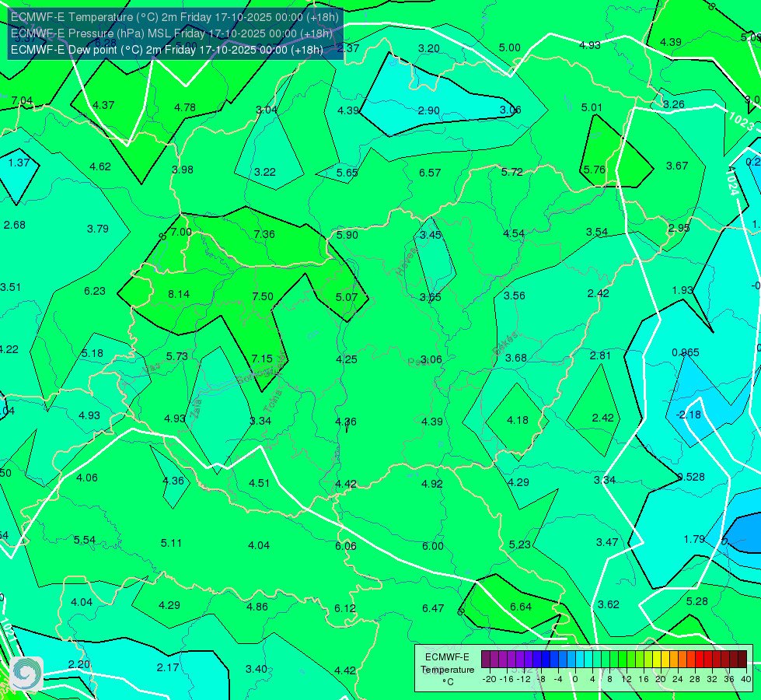Click the 3.67 temperature value
This screenshot has height=700, width=761.
click(677, 166)
